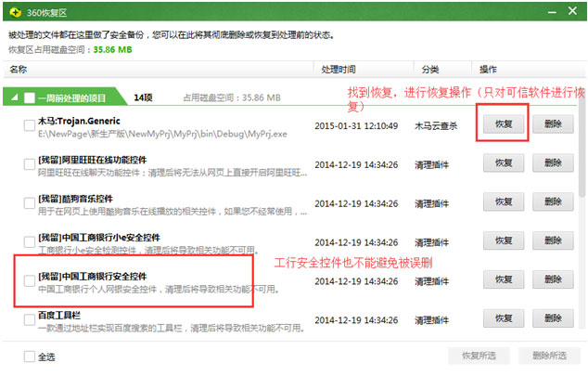Check the 百度工具栏 checkbox
This screenshot has width=588, height=389.
coord(30,319)
